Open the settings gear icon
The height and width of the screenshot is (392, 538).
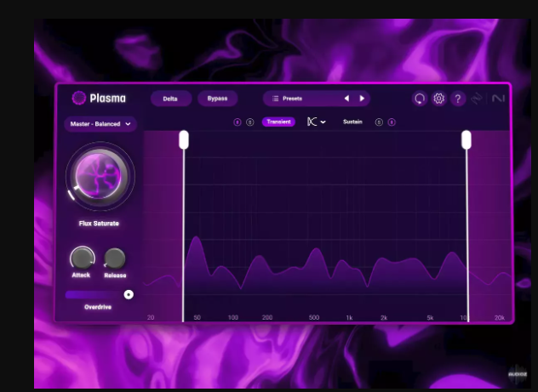439,99
